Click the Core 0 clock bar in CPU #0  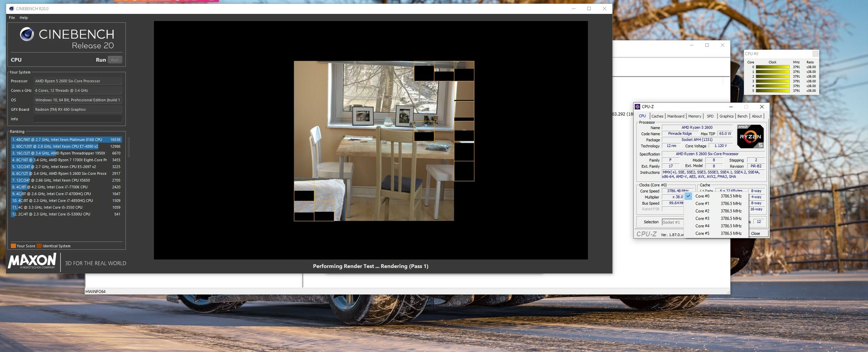[x=773, y=67]
